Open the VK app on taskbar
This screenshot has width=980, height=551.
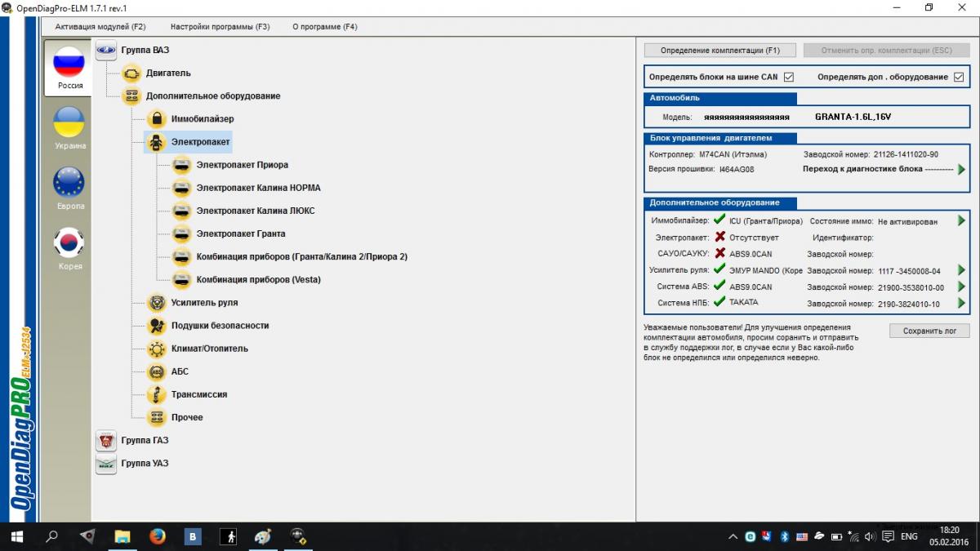coord(193,536)
